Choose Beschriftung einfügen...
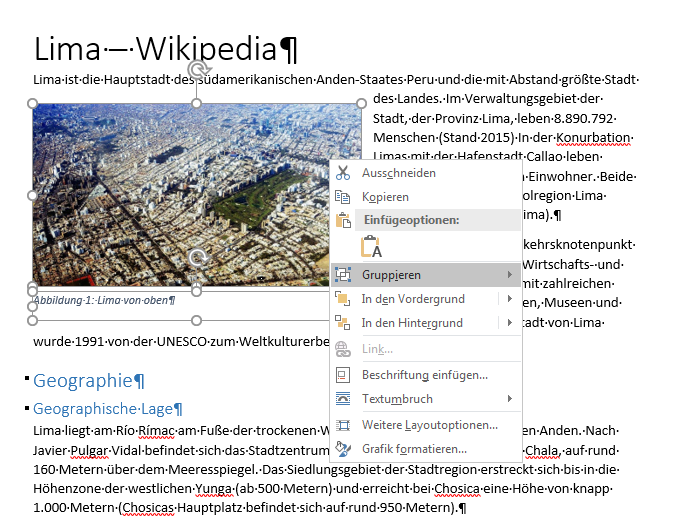This screenshot has width=673, height=522. click(427, 375)
